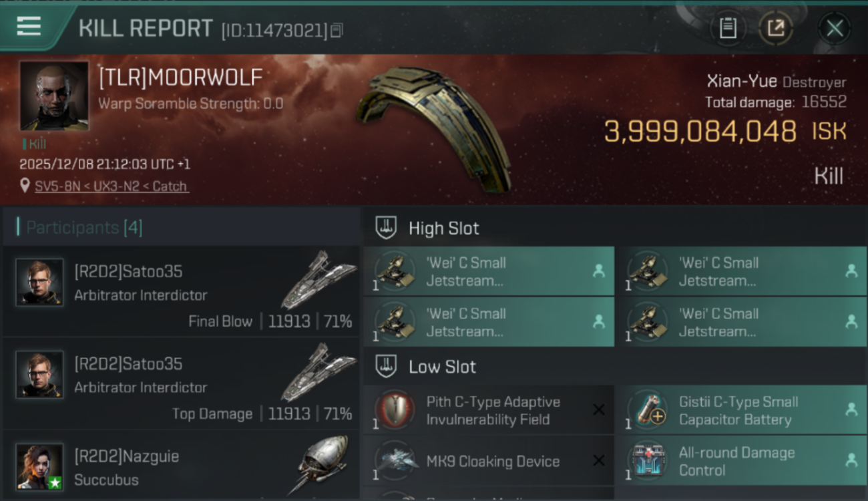View Nazguie's Succubus participant entry

click(x=180, y=468)
